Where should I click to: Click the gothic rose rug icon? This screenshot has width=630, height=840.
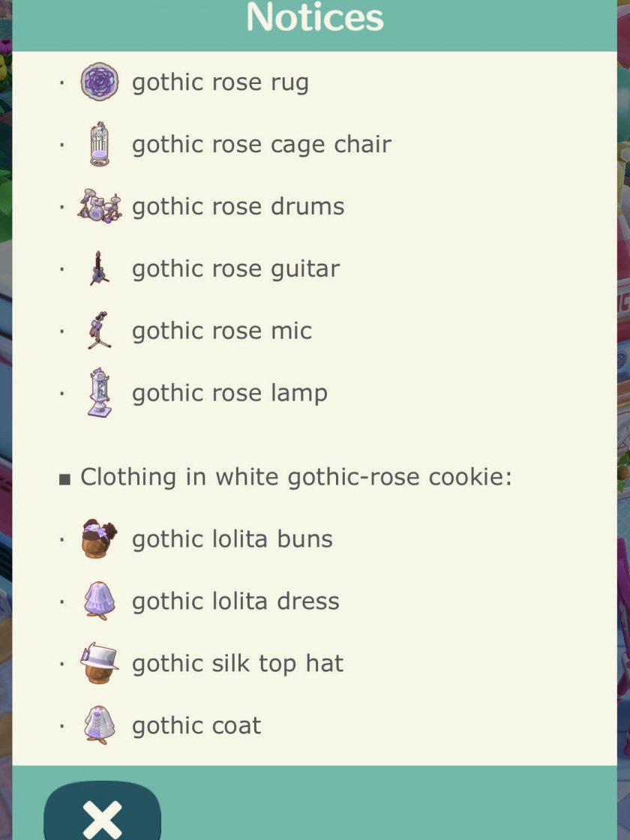(100, 82)
